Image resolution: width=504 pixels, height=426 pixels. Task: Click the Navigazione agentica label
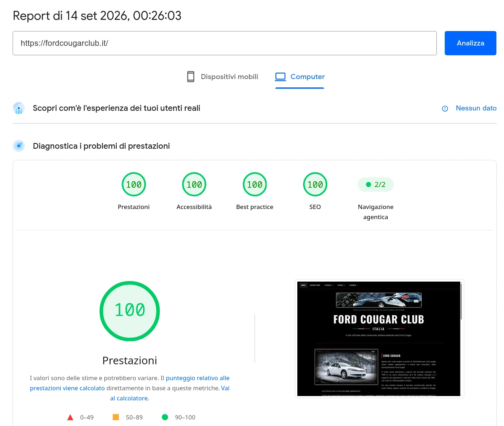click(375, 212)
